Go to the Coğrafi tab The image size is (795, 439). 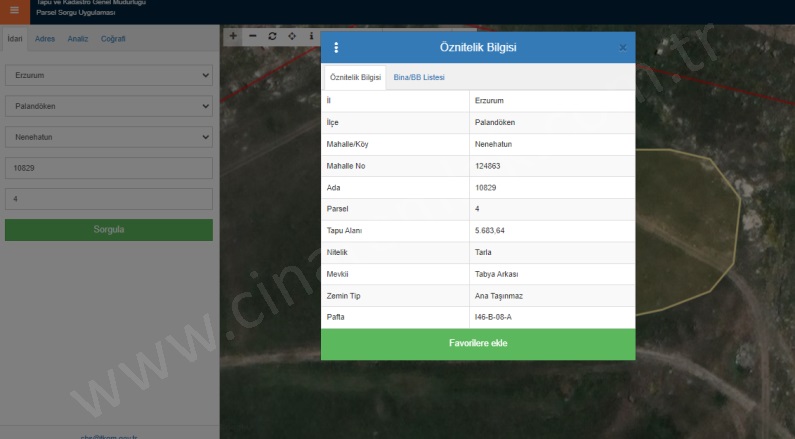point(113,39)
